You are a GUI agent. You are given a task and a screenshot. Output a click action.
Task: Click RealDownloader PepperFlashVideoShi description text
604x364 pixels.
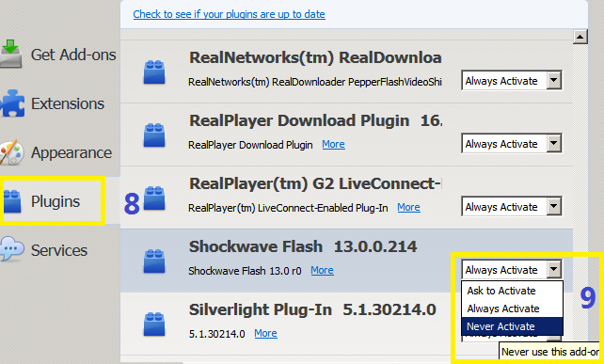[x=315, y=82]
